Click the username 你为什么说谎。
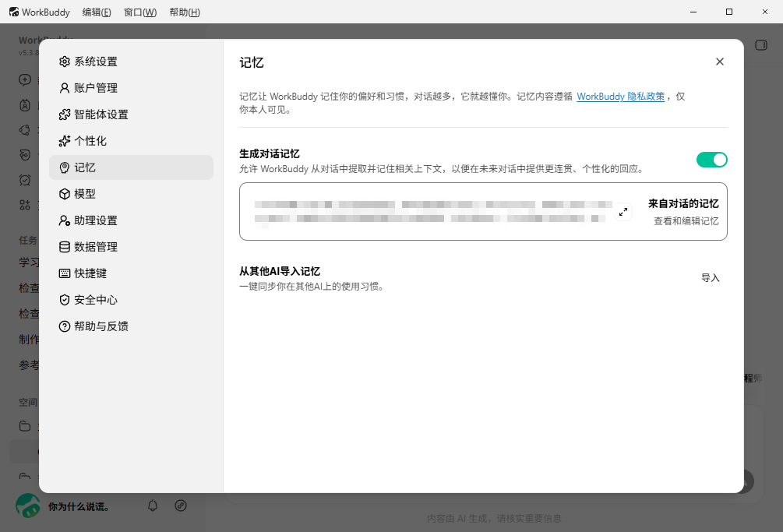This screenshot has height=532, width=783. tap(79, 506)
